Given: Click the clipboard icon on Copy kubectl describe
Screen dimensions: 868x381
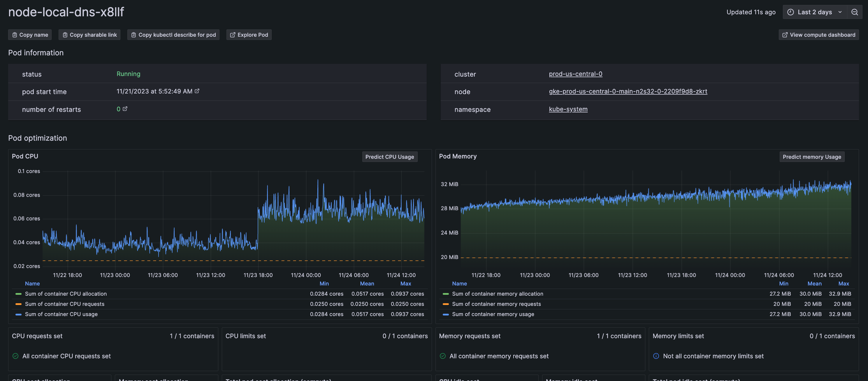Looking at the screenshot, I should tap(133, 34).
